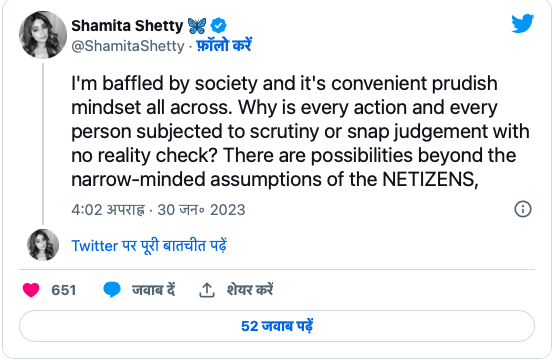Viewport: 555px width, 360px height.
Task: Click the vertical thread line under the avatar
Action: 43,144
